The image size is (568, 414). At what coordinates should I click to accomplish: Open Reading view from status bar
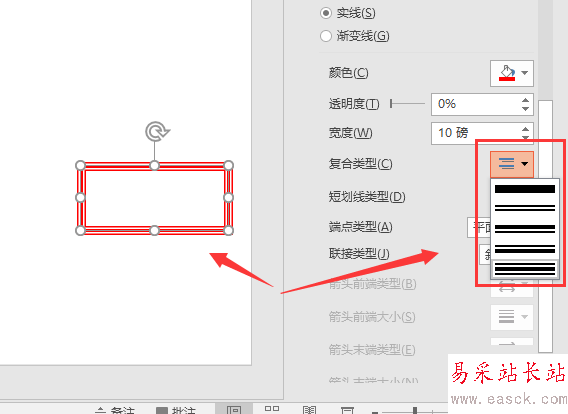point(310,410)
